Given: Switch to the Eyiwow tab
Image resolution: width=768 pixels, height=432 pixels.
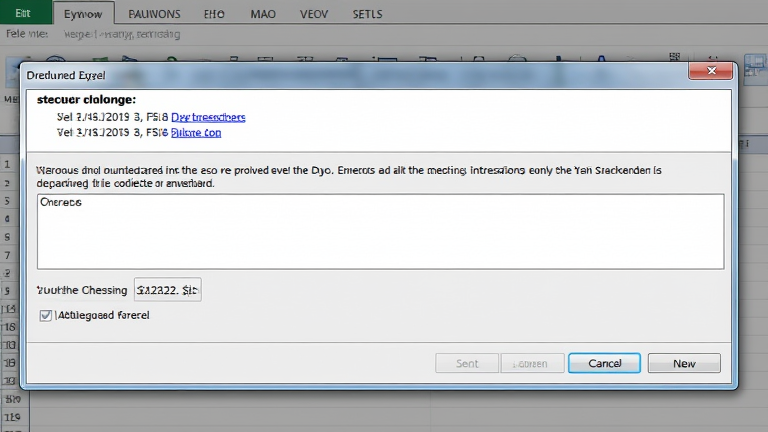Looking at the screenshot, I should (83, 14).
